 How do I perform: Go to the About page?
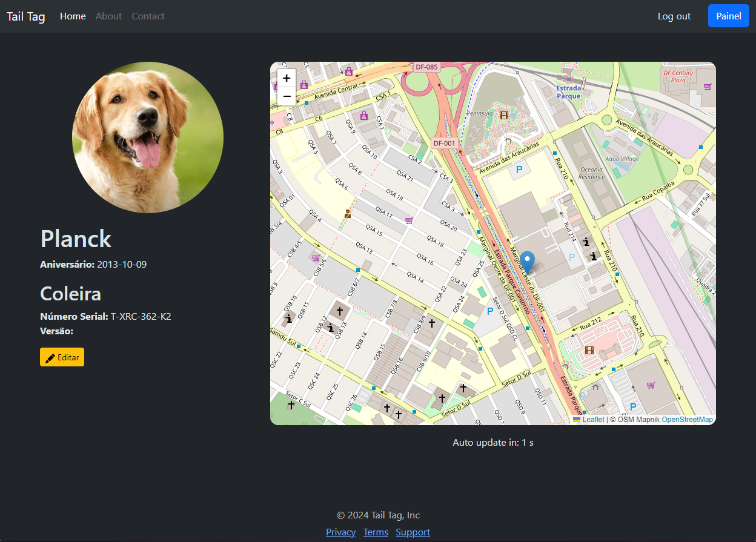(x=108, y=16)
